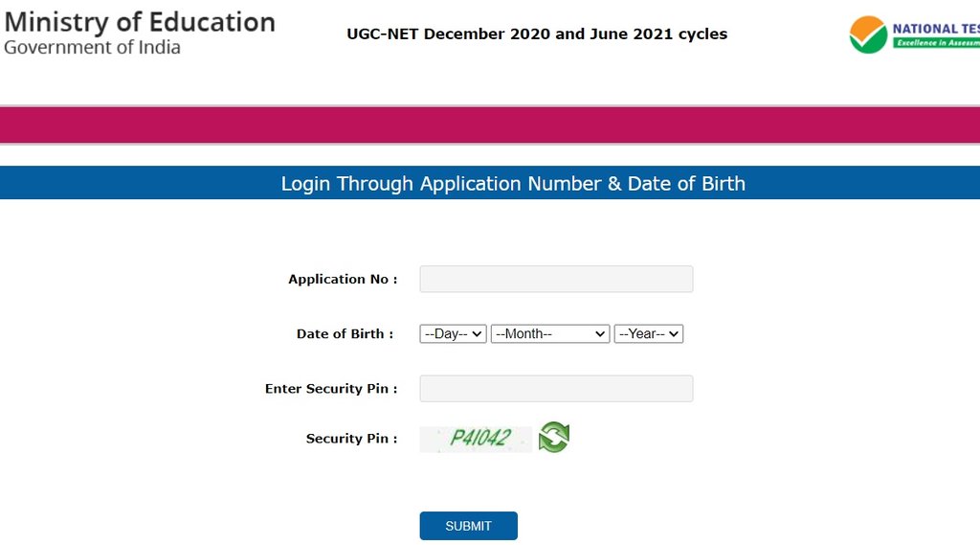Focus the Application No input field

pyautogui.click(x=556, y=279)
